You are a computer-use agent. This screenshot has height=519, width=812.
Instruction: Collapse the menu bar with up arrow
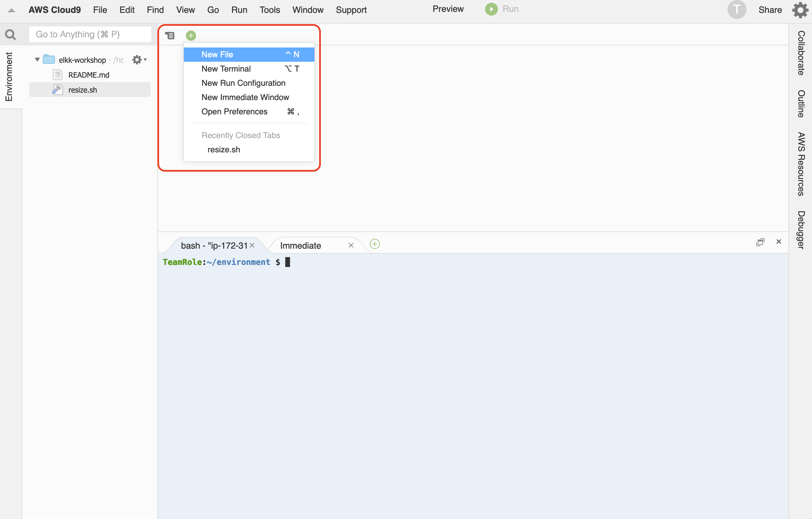[12, 10]
